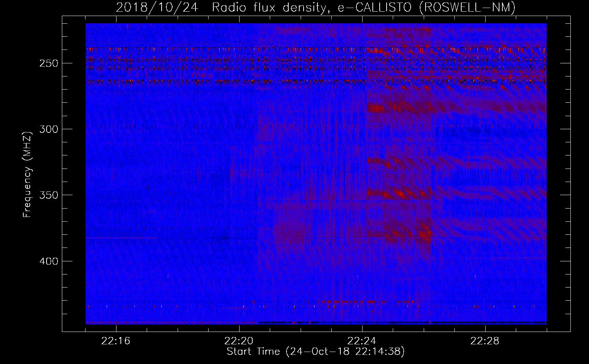The width and height of the screenshot is (589, 364).
Task: Click the 22:16 time axis label
Action: tap(116, 341)
